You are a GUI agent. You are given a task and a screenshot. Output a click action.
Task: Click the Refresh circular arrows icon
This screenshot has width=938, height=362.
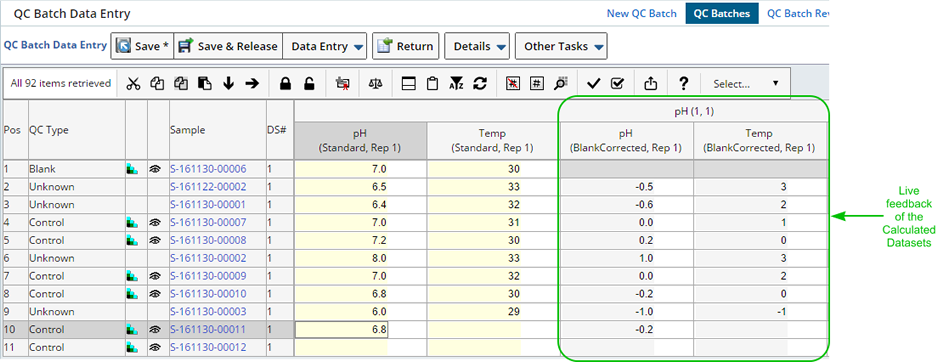pyautogui.click(x=479, y=84)
